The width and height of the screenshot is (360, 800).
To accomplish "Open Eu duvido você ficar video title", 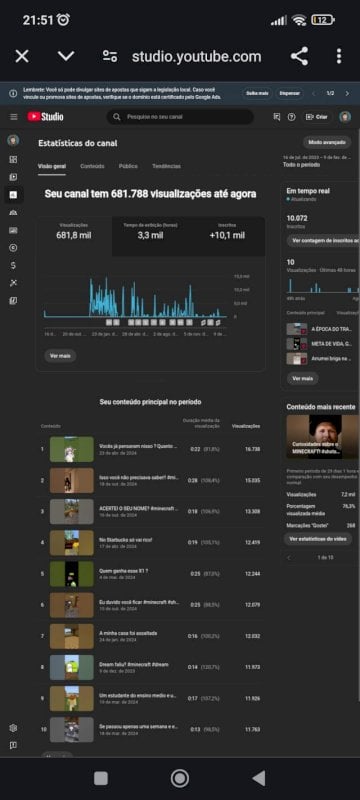I will click(139, 602).
